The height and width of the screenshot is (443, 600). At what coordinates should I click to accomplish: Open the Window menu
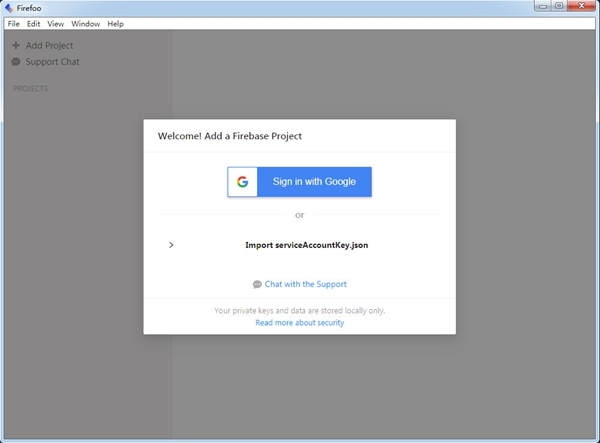click(x=86, y=24)
